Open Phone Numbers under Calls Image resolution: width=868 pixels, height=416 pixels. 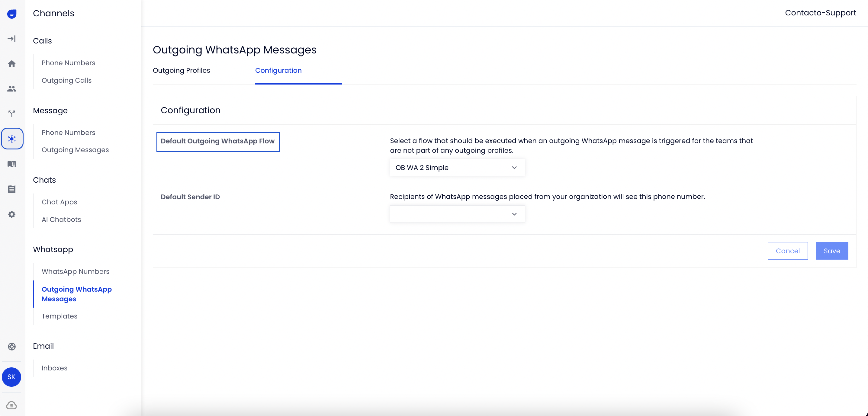[x=68, y=63]
